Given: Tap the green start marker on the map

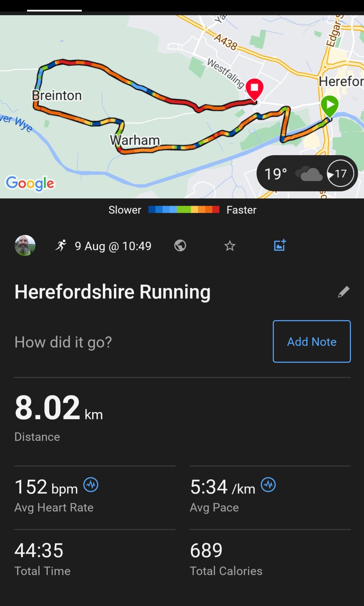Looking at the screenshot, I should (x=330, y=106).
